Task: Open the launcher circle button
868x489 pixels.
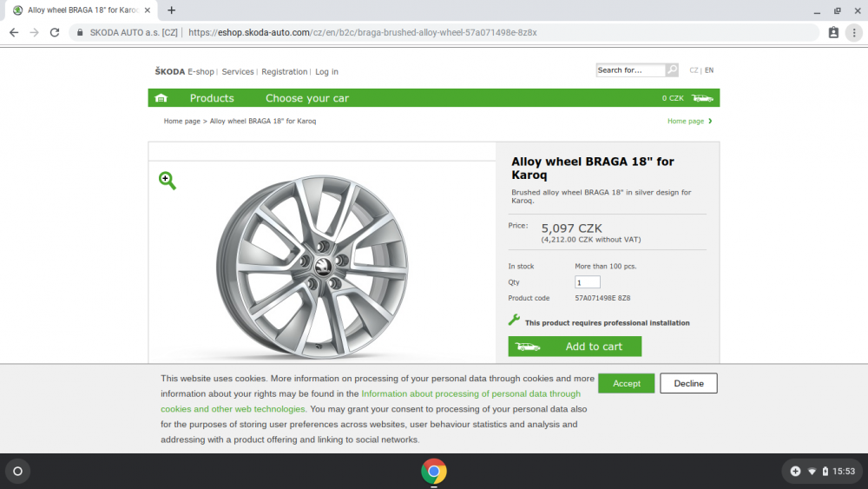Action: (17, 472)
